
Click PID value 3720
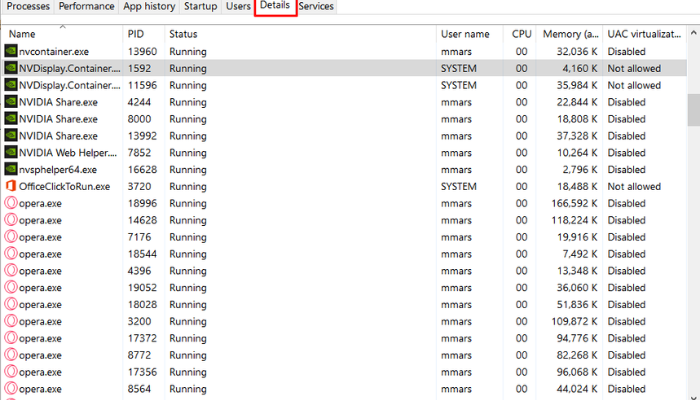point(139,187)
